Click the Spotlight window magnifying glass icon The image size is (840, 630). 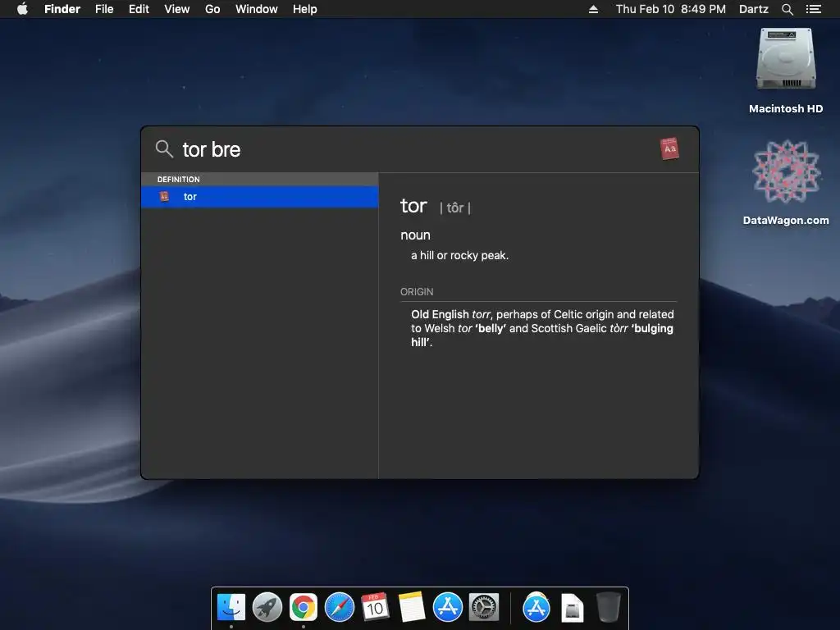[x=164, y=149]
